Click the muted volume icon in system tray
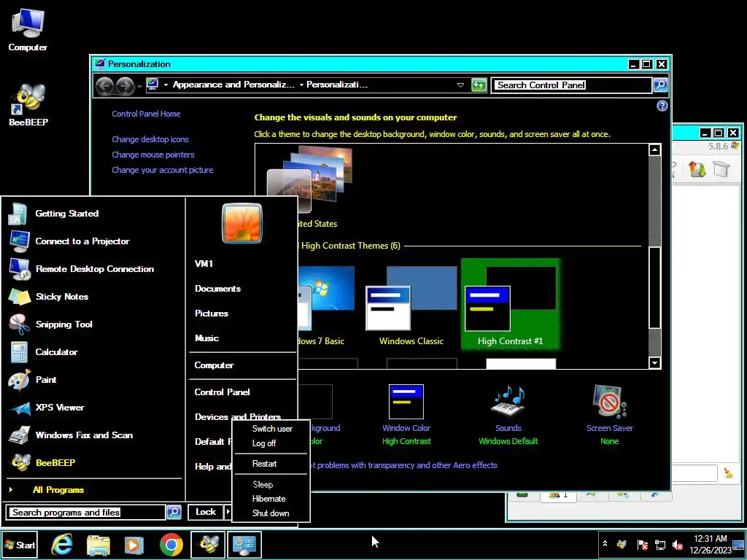Image resolution: width=747 pixels, height=560 pixels. coord(677,544)
